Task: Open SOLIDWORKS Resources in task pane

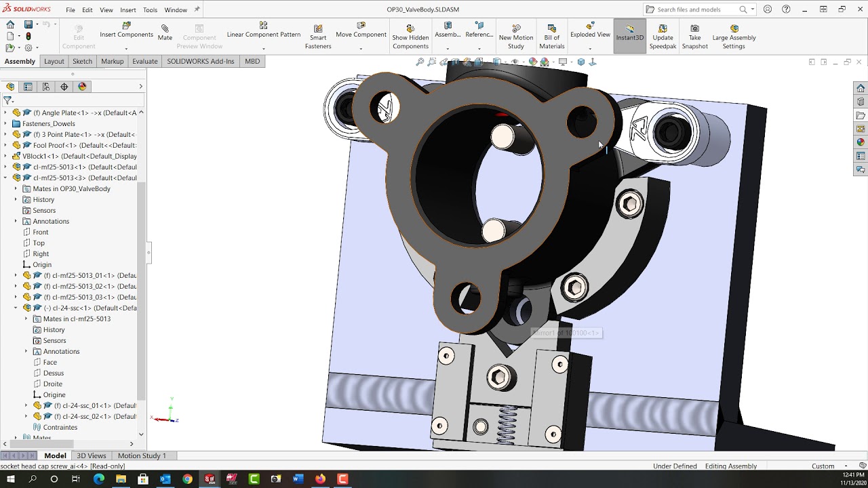Action: tap(861, 88)
